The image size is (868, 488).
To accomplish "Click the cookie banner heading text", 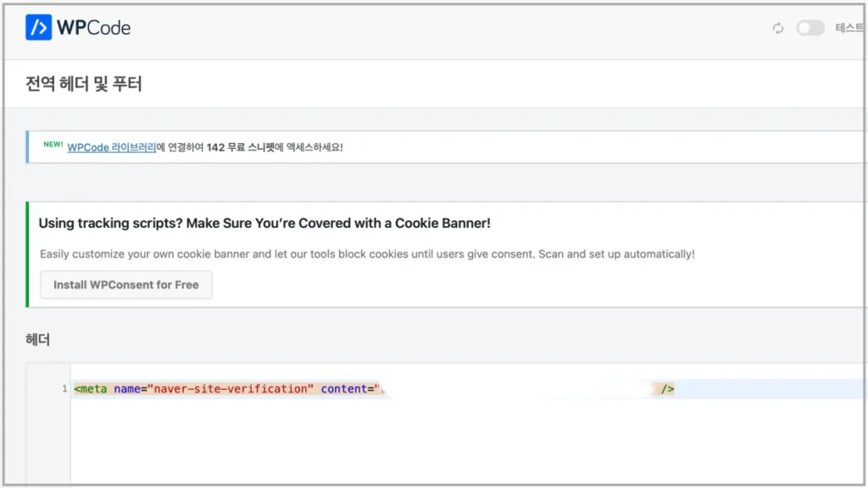I will pos(264,223).
